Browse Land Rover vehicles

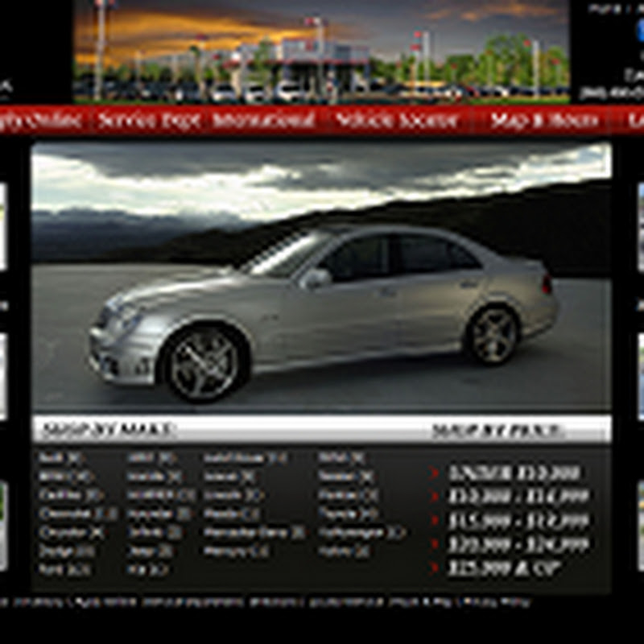click(246, 458)
